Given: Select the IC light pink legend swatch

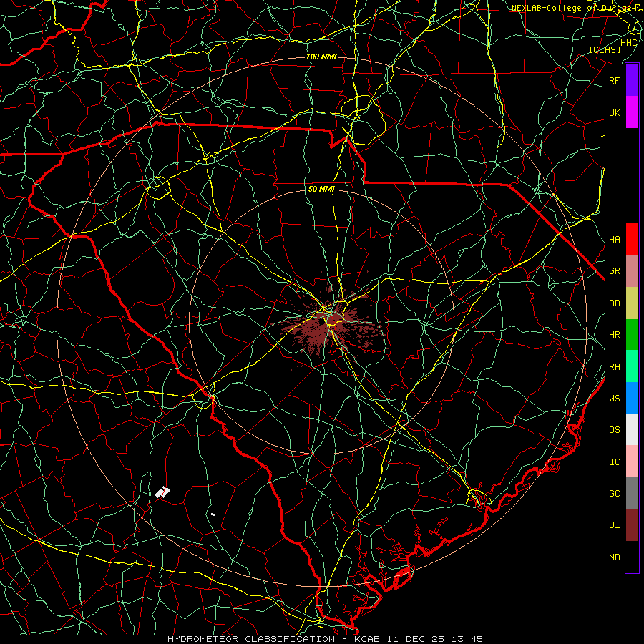Looking at the screenshot, I should (632, 462).
